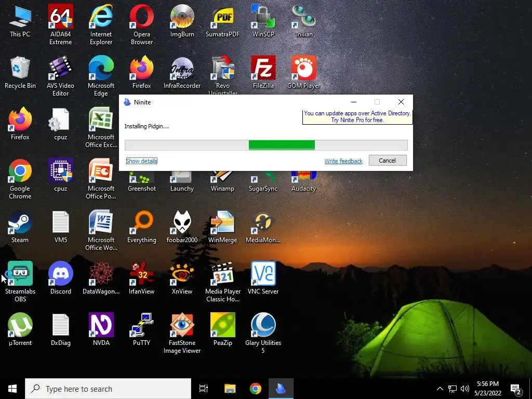532x399 pixels.
Task: Select the Glary Utilities 5 shortcut
Action: pyautogui.click(x=263, y=334)
